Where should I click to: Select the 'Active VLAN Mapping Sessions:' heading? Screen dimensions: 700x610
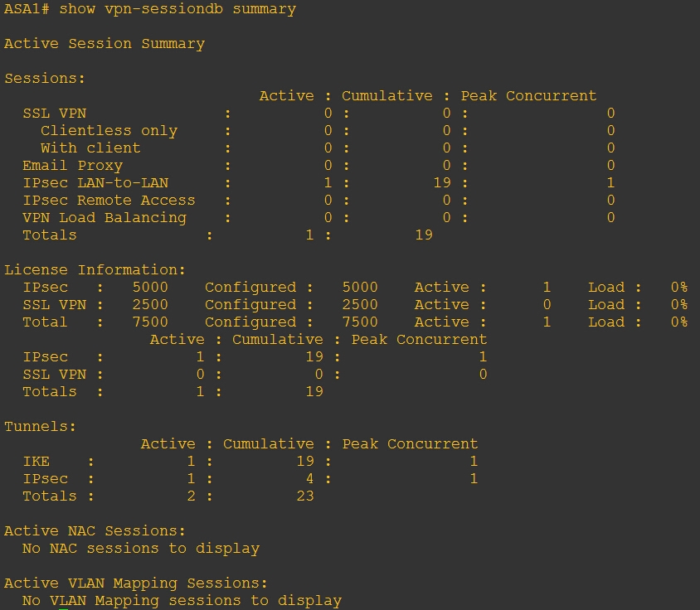tap(136, 583)
